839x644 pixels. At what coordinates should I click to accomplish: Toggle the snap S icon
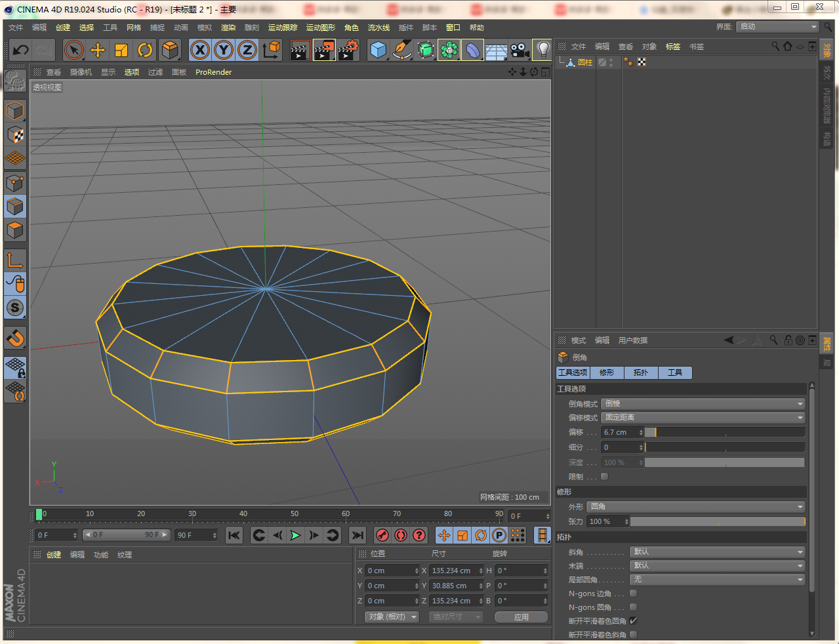pyautogui.click(x=15, y=307)
